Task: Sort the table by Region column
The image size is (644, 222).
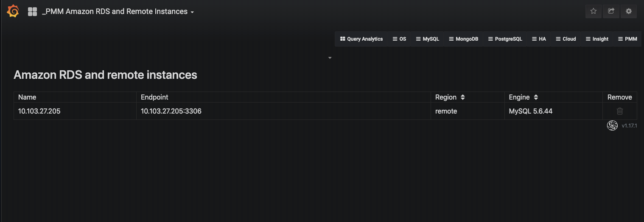Action: click(462, 97)
